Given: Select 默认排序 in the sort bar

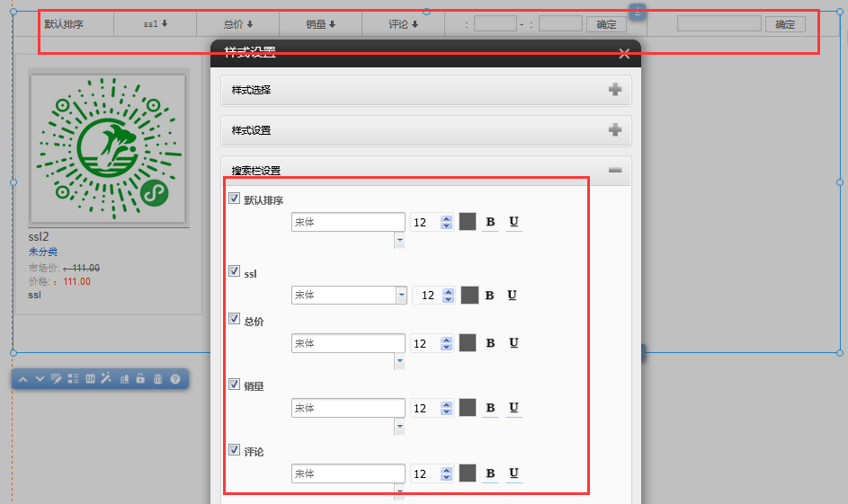Looking at the screenshot, I should coord(64,24).
